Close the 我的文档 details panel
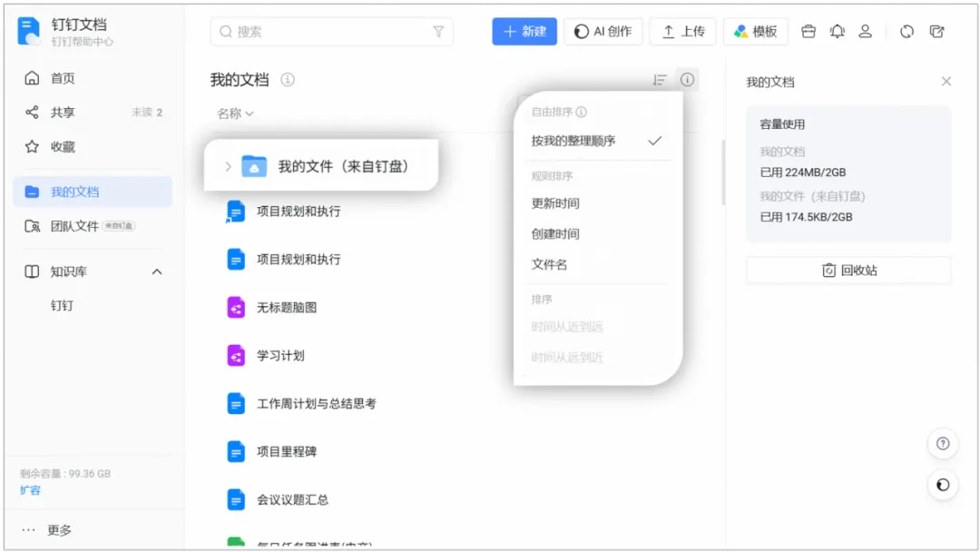980x552 pixels. pyautogui.click(x=946, y=82)
